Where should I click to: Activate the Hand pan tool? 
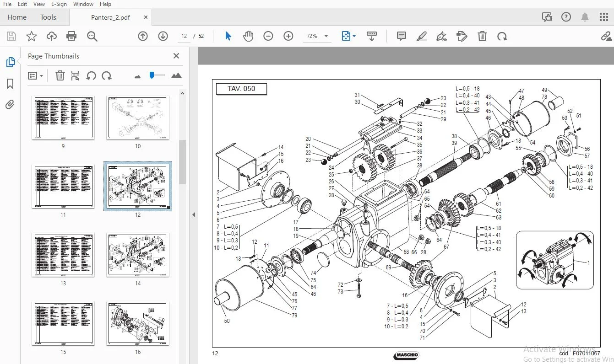click(x=248, y=36)
